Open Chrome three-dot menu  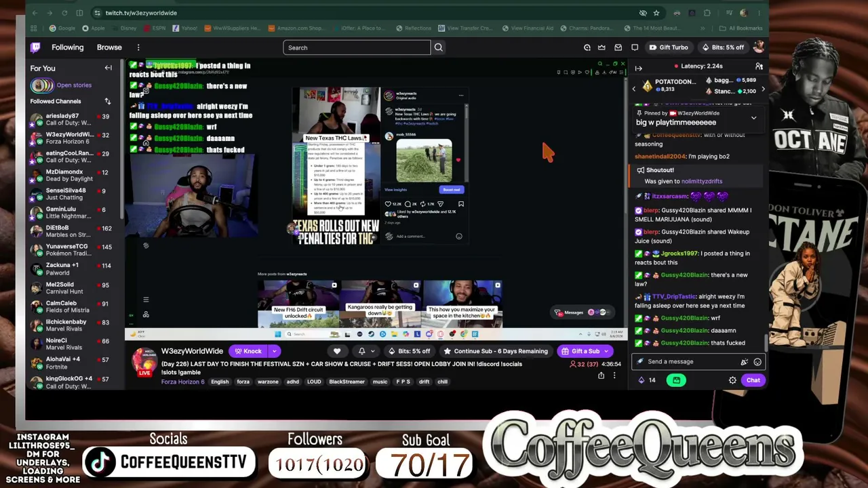pyautogui.click(x=759, y=13)
